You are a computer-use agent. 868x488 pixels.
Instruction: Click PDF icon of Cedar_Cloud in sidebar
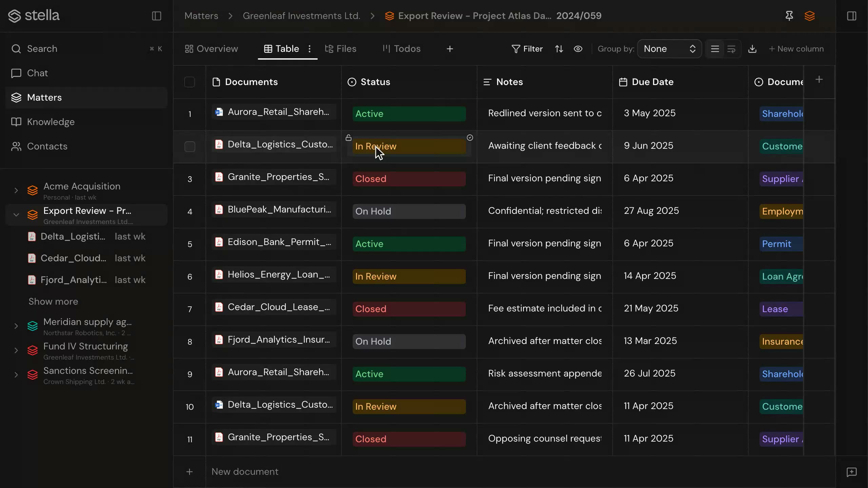[x=32, y=258]
